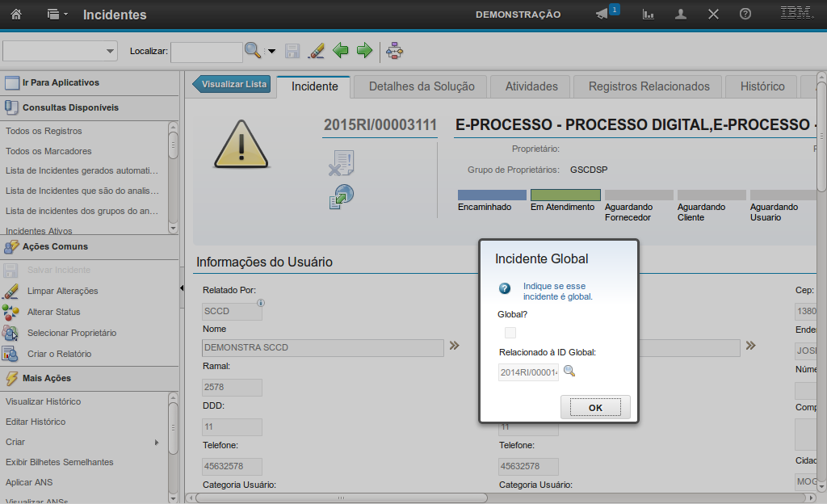The width and height of the screenshot is (827, 504).
Task: Select the Em Atendimento green status bar
Action: coord(565,195)
